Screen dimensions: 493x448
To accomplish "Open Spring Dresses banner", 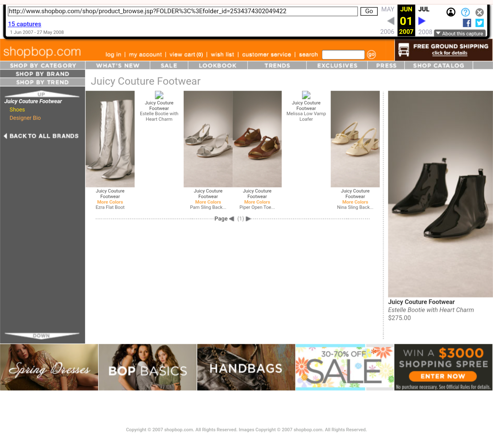I will pyautogui.click(x=49, y=367).
